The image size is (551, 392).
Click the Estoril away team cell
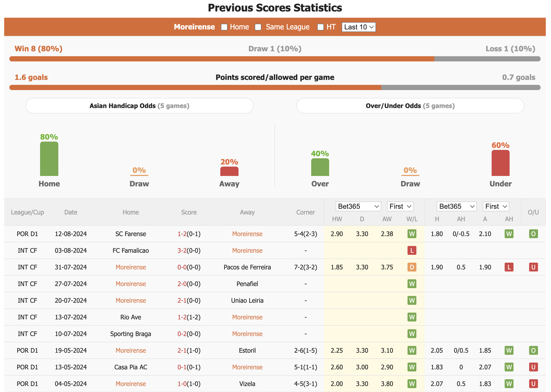247,350
